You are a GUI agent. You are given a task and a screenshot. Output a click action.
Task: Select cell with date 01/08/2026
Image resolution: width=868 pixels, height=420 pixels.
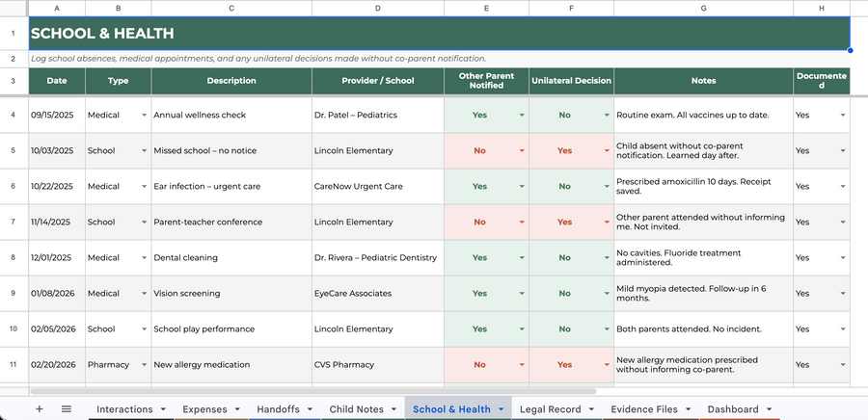click(57, 294)
